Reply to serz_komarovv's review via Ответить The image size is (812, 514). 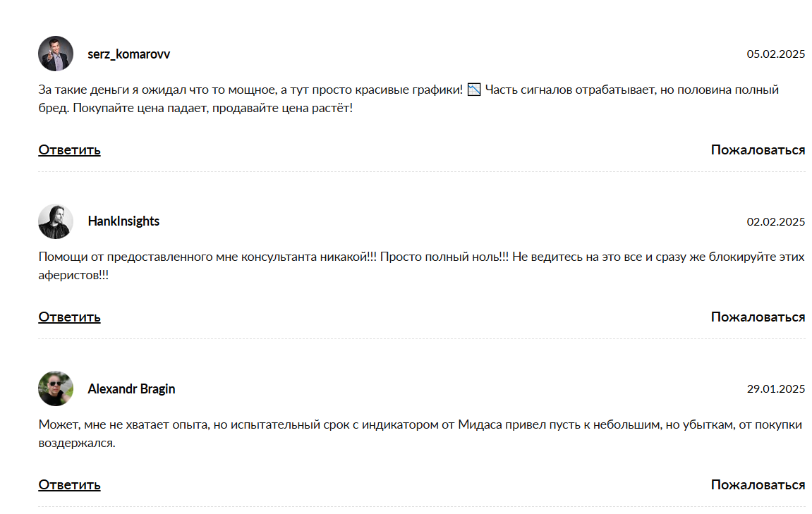(69, 149)
